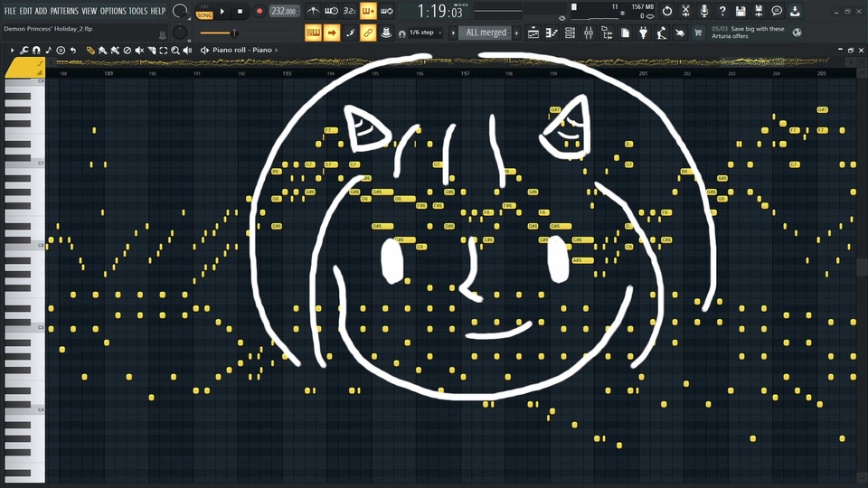Start playback with the play button
Viewport: 868px width, 488px height.
(222, 11)
